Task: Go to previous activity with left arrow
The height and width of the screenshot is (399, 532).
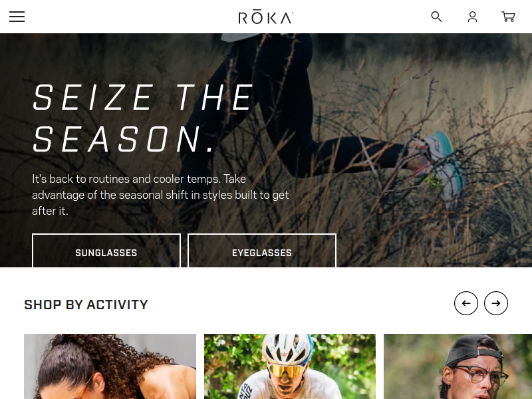Action: pyautogui.click(x=466, y=303)
